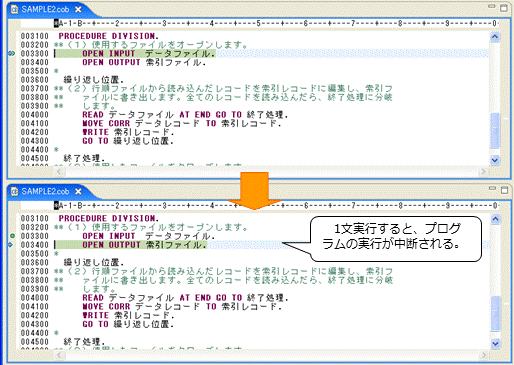Screen dimensions: 514x365
Task: Click the WRITE statement line in upper editor
Action: tap(128, 132)
